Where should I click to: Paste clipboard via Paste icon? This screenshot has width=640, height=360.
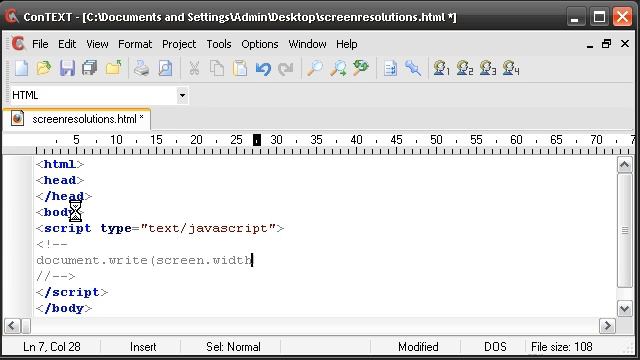(x=240, y=68)
